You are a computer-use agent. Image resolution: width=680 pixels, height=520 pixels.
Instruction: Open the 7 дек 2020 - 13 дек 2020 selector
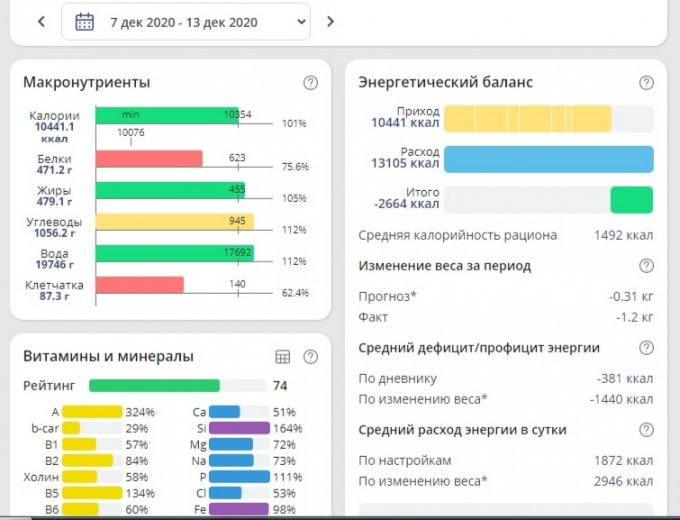(185, 22)
